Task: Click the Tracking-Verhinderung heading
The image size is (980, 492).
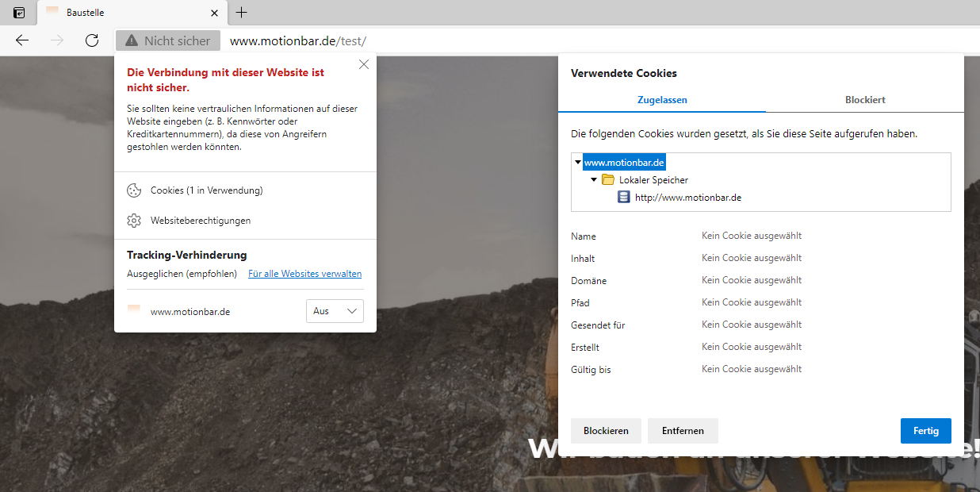Action: 187,255
